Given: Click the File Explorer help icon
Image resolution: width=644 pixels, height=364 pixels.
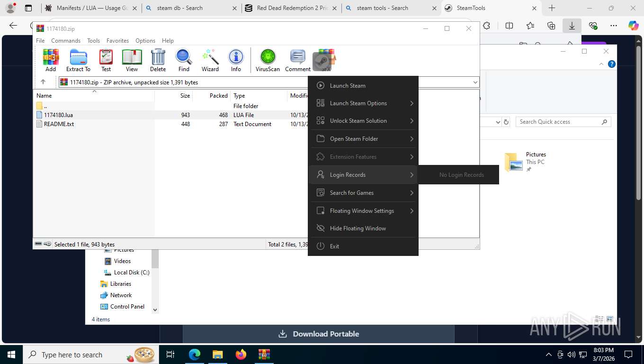Looking at the screenshot, I should click(x=612, y=64).
